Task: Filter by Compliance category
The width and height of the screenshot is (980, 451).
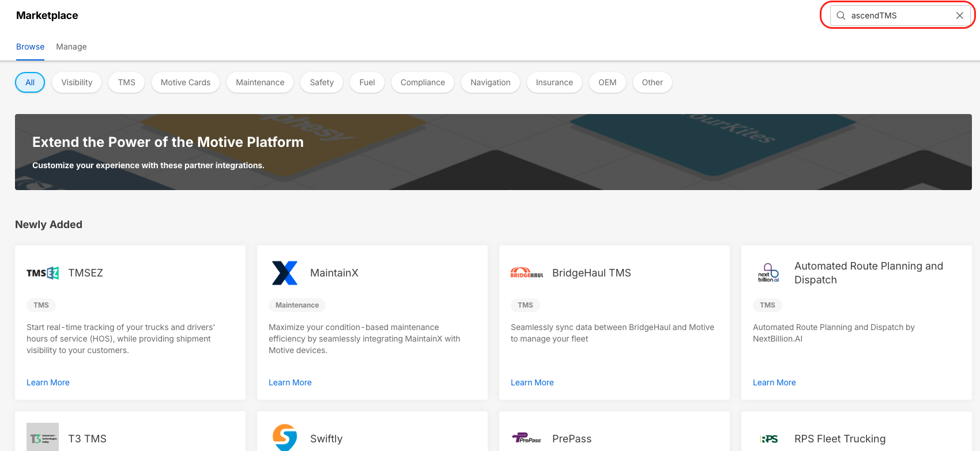Action: [423, 82]
